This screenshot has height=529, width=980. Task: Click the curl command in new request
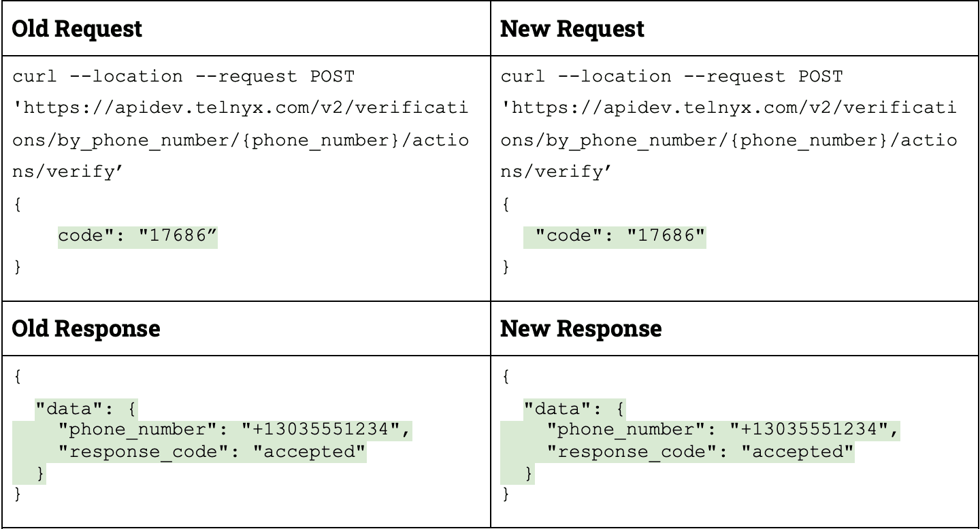(x=672, y=76)
